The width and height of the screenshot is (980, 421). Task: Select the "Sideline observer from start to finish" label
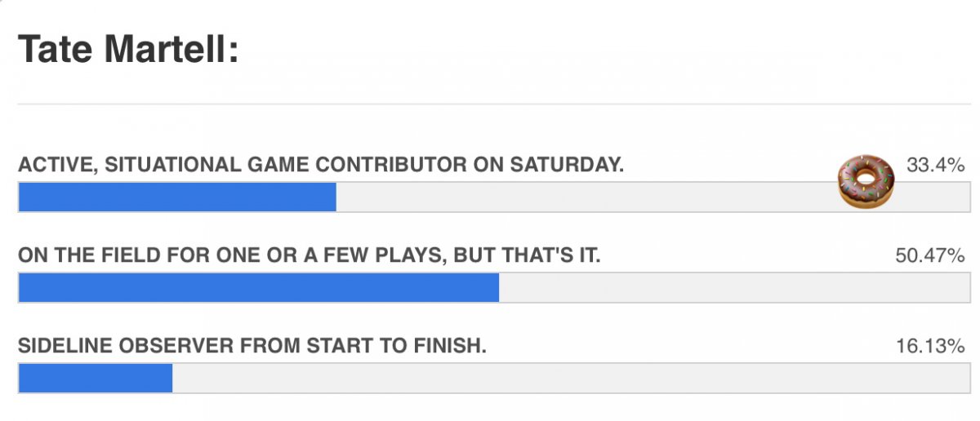pyautogui.click(x=252, y=346)
